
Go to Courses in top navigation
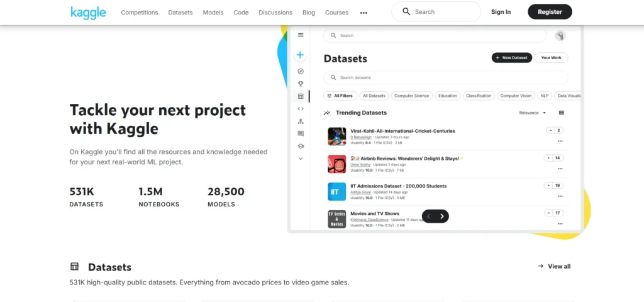pyautogui.click(x=336, y=13)
